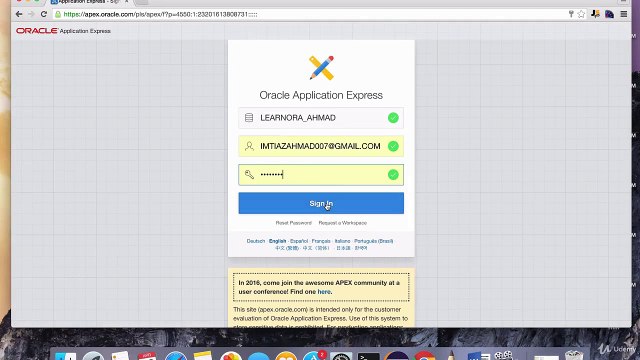Select the English language link
This screenshot has width=640, height=360.
278,241
